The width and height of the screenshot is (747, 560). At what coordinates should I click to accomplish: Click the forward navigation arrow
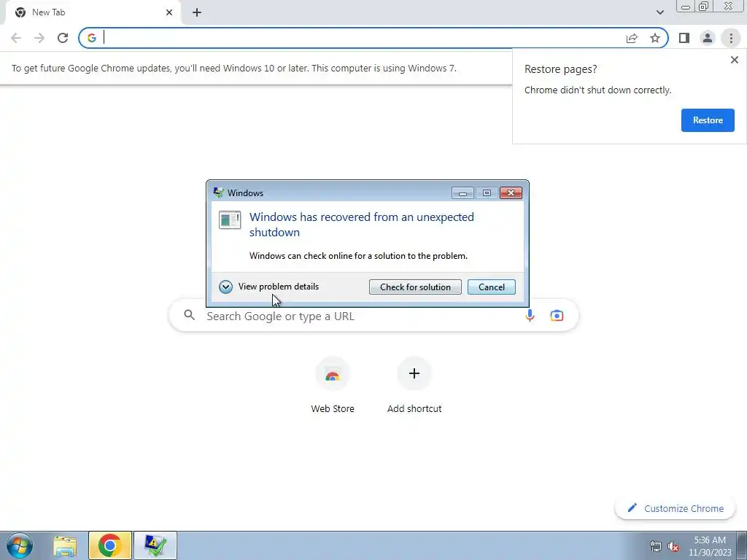(x=39, y=38)
